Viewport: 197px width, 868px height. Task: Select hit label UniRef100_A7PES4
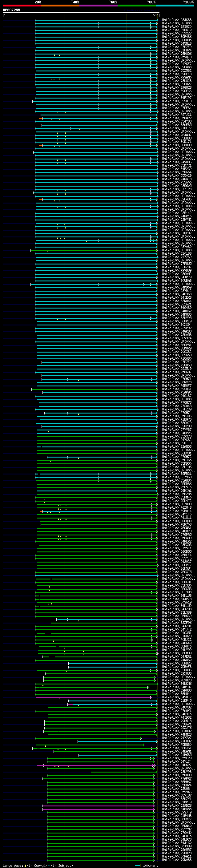point(177,108)
